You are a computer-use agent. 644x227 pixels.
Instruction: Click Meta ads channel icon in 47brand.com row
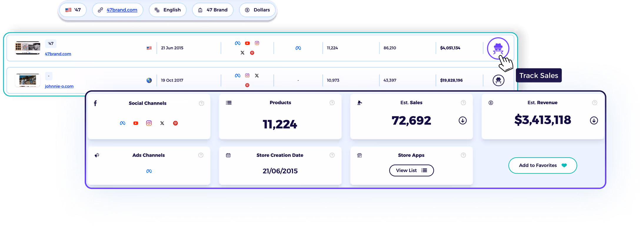298,48
